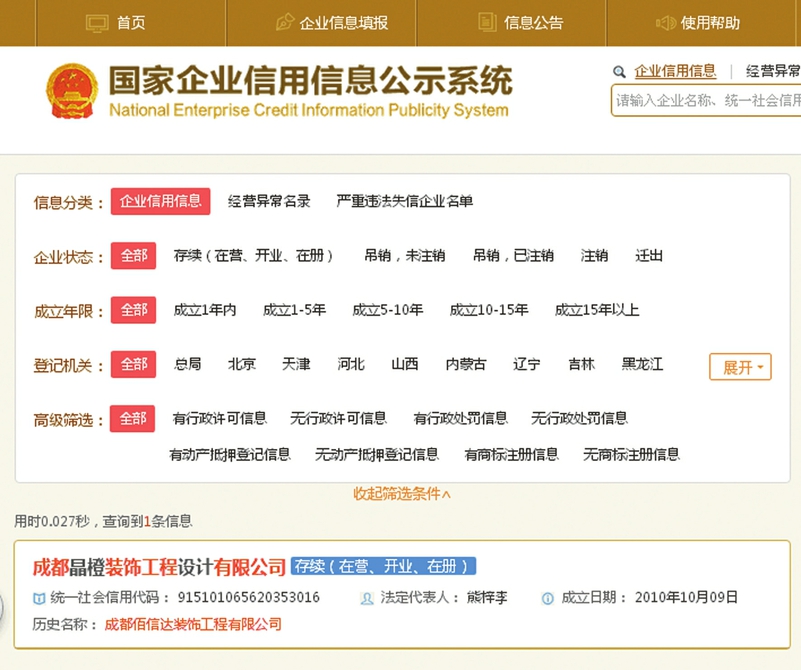The width and height of the screenshot is (801, 670).
Task: Open 成都晶橙装饰工程设计有限公司 result
Action: pos(159,567)
